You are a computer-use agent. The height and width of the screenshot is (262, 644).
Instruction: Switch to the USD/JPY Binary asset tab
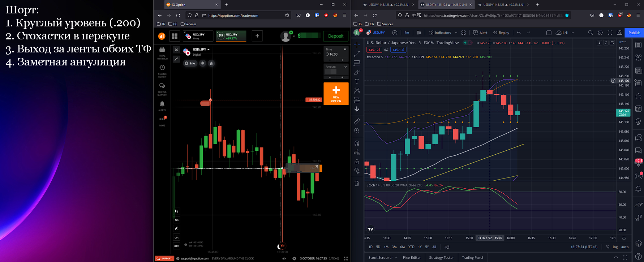pos(198,36)
